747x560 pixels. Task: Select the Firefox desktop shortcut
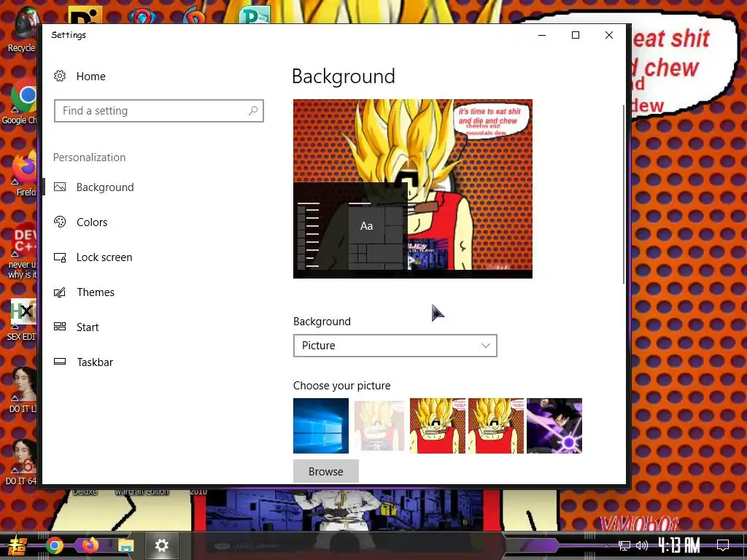(24, 174)
